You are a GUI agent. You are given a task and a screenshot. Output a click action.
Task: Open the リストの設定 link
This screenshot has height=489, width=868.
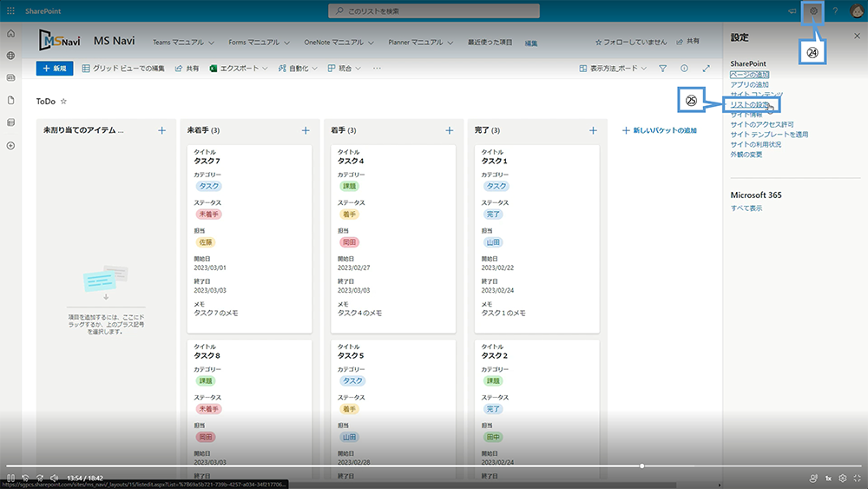pyautogui.click(x=750, y=104)
